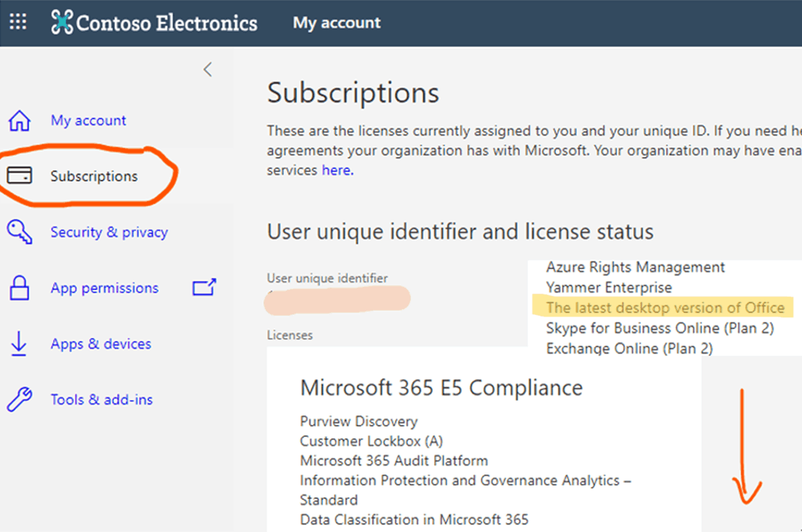Click the Tools & add-ins wrench icon
The width and height of the screenshot is (802, 532).
pos(18,400)
